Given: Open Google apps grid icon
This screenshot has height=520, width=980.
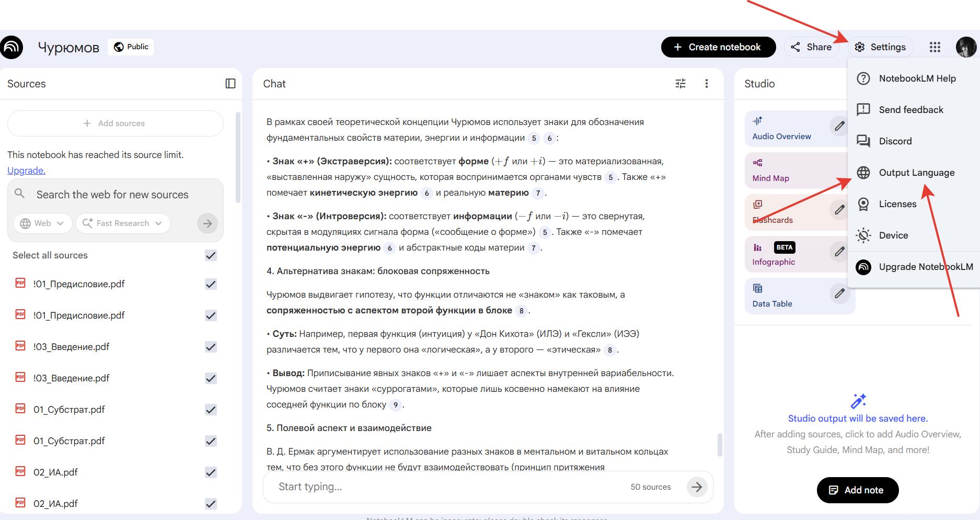Looking at the screenshot, I should 935,47.
